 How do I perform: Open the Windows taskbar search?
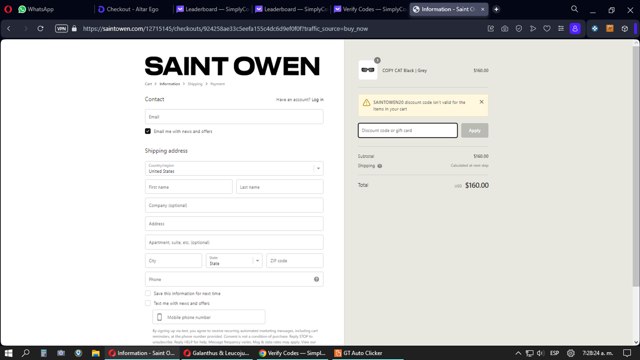coord(25,353)
